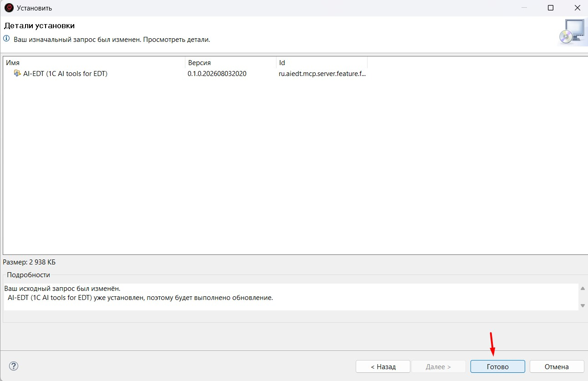This screenshot has width=588, height=381.
Task: Click the info icon beside the changed-request message
Action: tap(6, 39)
